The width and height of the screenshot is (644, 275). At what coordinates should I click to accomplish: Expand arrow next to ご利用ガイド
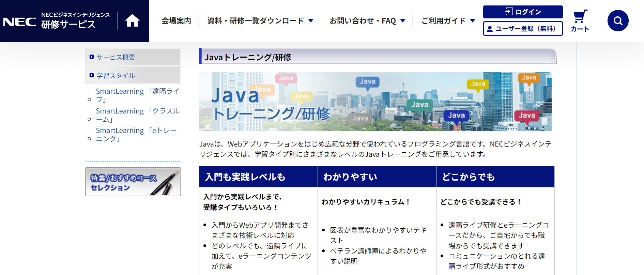(x=473, y=21)
